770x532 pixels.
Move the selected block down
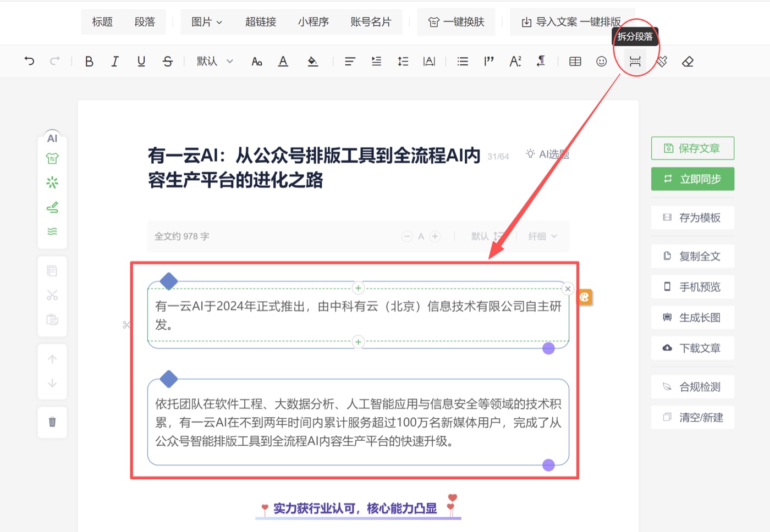click(52, 383)
